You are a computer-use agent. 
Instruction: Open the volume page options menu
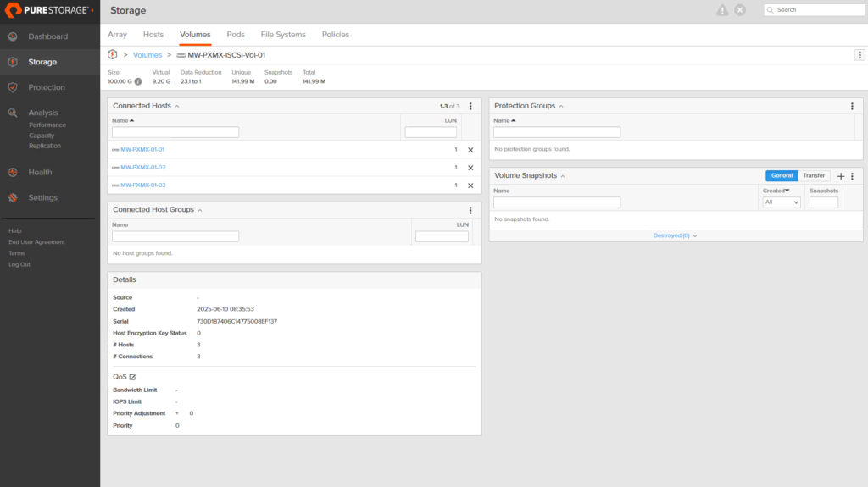860,55
